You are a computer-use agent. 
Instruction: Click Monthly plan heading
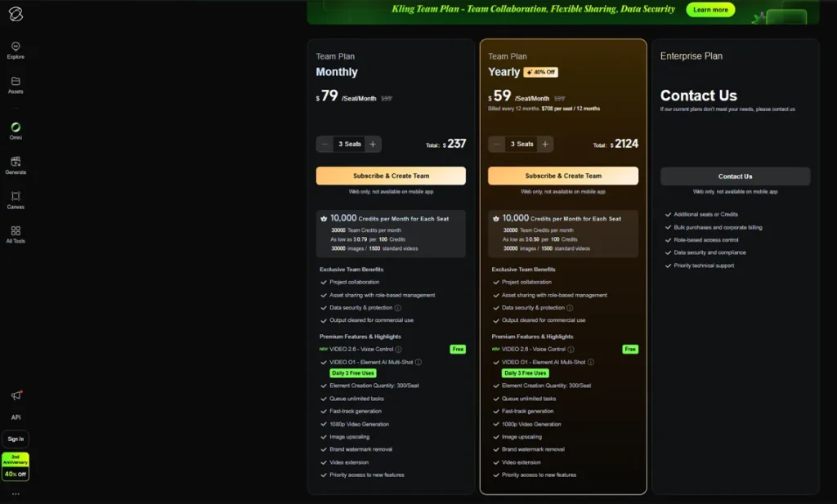[337, 72]
